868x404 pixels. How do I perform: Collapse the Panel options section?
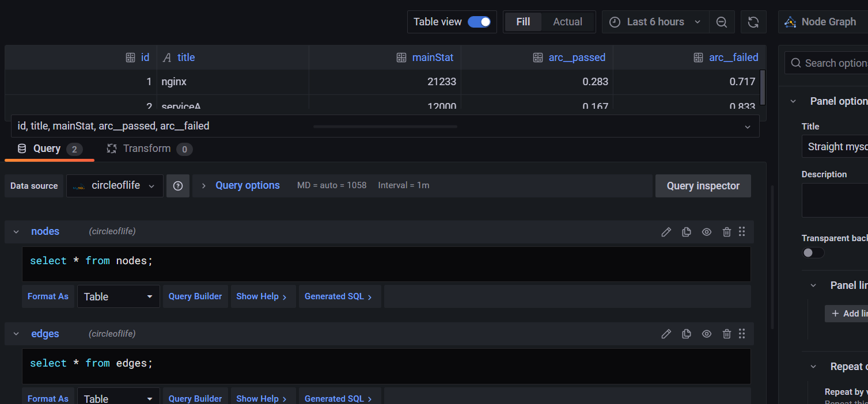tap(793, 101)
